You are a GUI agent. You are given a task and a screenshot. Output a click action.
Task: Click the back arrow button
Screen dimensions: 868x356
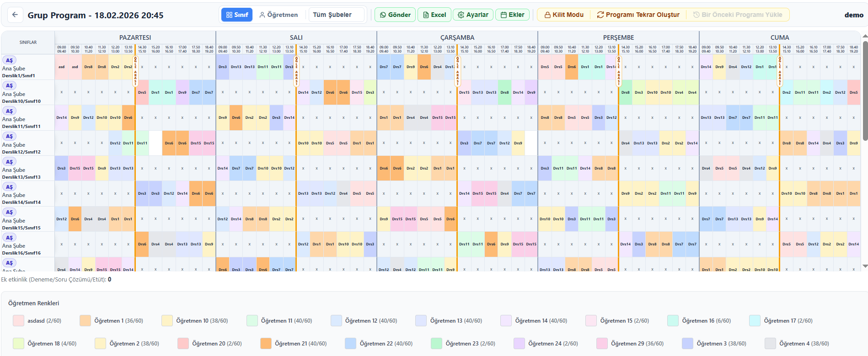click(15, 15)
